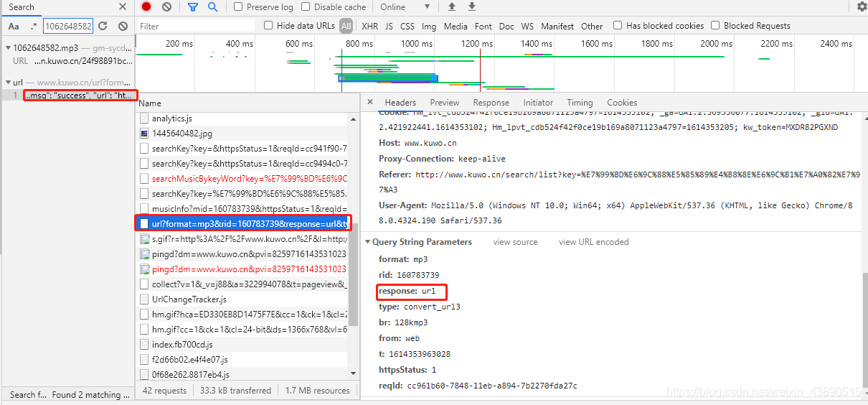Screen dimensions: 868x405
Task: Toggle the filter funnel icon
Action: [192, 6]
